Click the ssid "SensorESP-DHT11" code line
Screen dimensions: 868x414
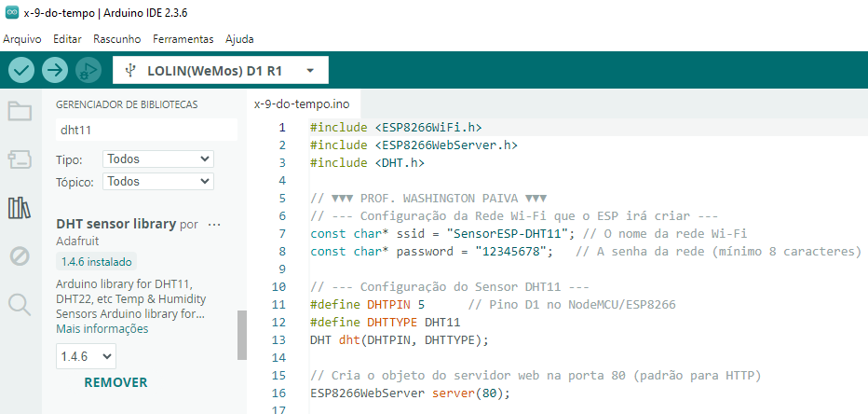pos(529,234)
